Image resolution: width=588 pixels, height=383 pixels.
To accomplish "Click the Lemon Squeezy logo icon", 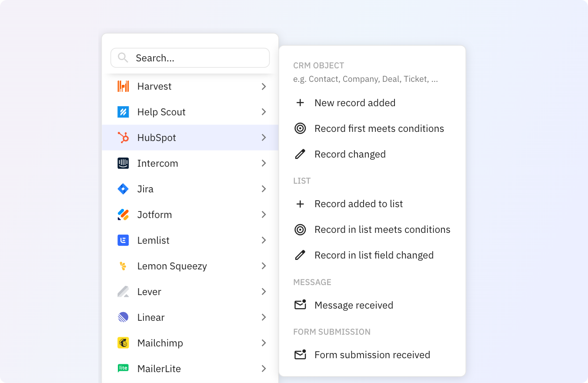I will coord(123,266).
